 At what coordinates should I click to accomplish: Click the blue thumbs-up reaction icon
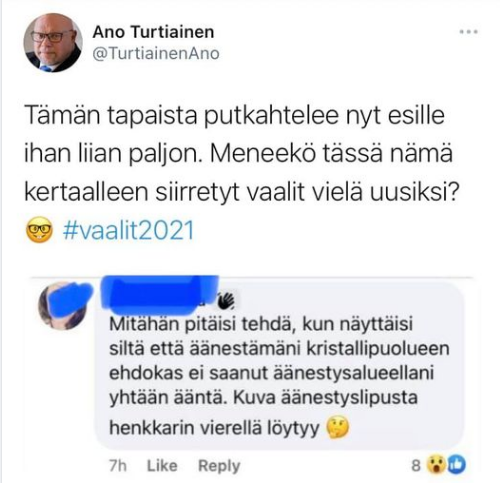pos(456,465)
